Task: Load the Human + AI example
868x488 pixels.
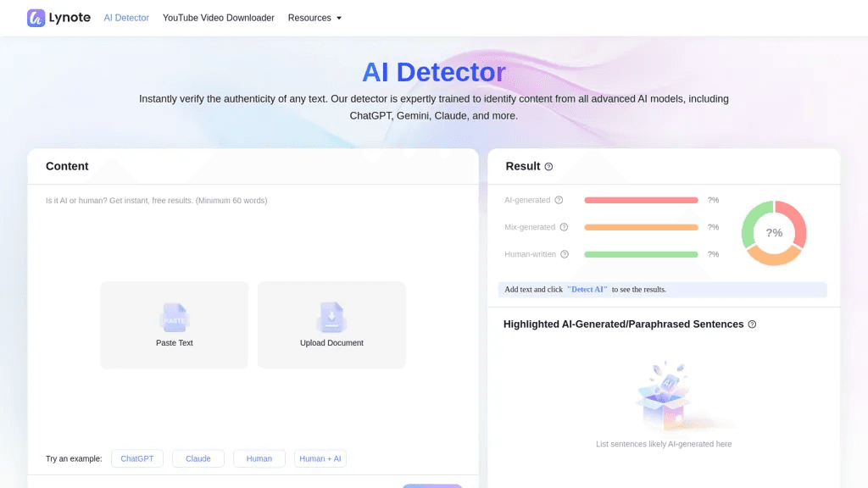Action: [320, 458]
